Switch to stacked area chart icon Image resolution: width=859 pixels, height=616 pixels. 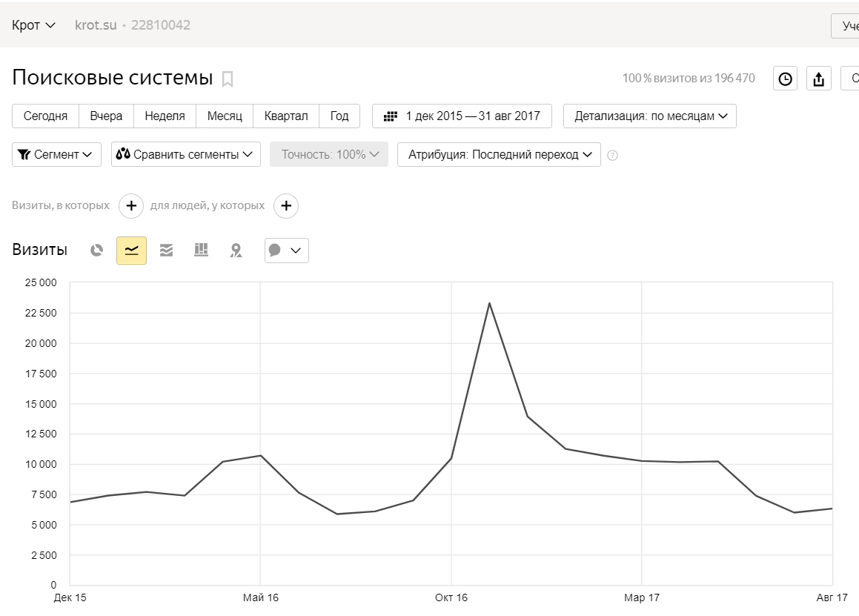166,251
